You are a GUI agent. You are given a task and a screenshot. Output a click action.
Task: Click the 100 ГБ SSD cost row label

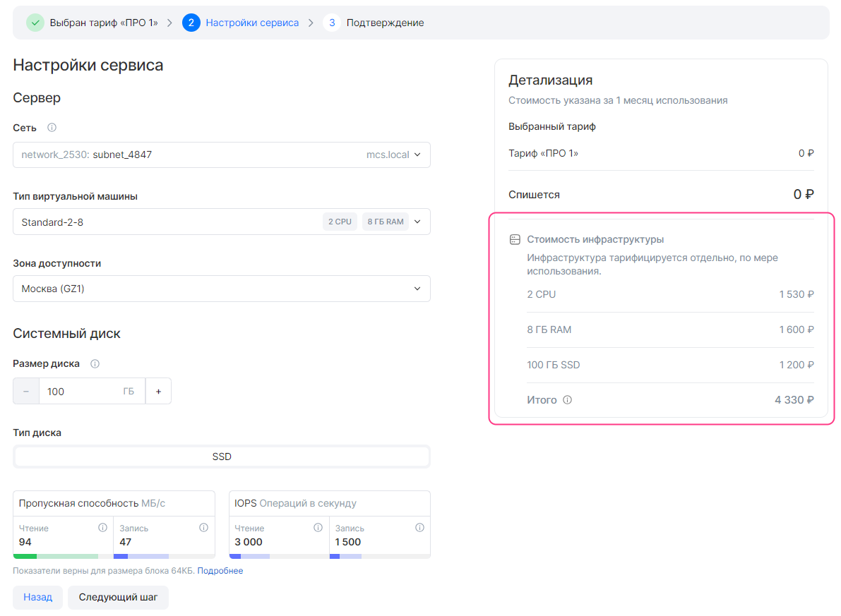click(554, 365)
